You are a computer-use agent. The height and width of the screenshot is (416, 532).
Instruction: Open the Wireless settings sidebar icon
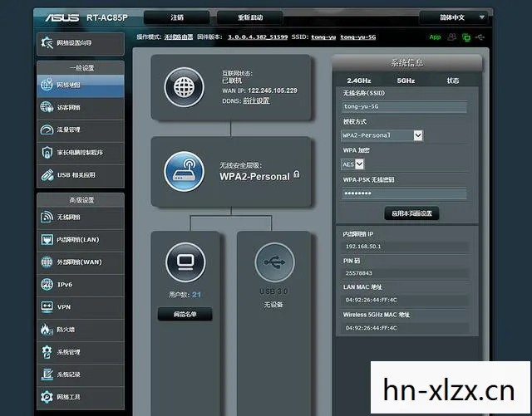(x=47, y=217)
